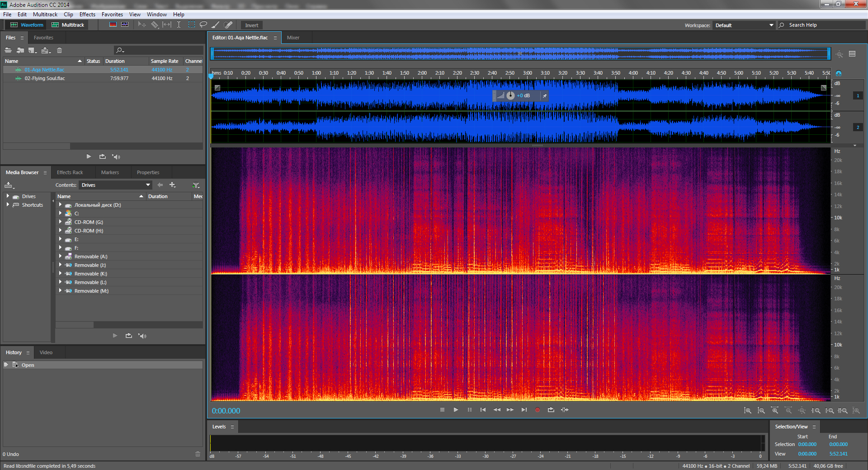Image resolution: width=868 pixels, height=470 pixels.
Task: Expand the Drives tree node
Action: point(8,196)
